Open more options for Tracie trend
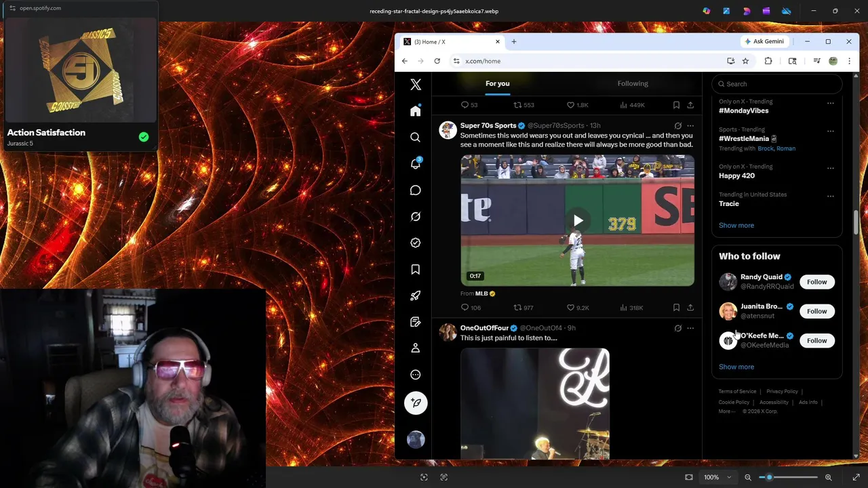868x488 pixels. 830,197
